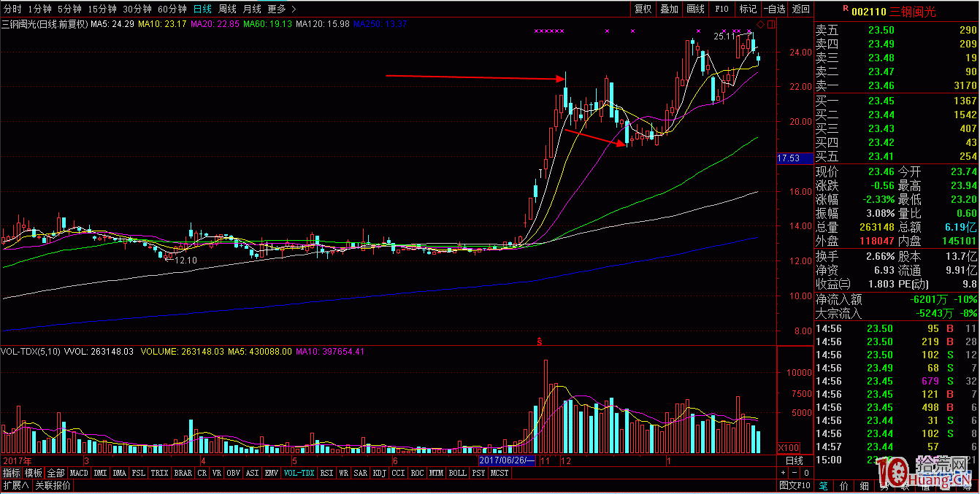This screenshot has width=980, height=494.
Task: Click the red R badge beside stock code
Action: [845, 9]
